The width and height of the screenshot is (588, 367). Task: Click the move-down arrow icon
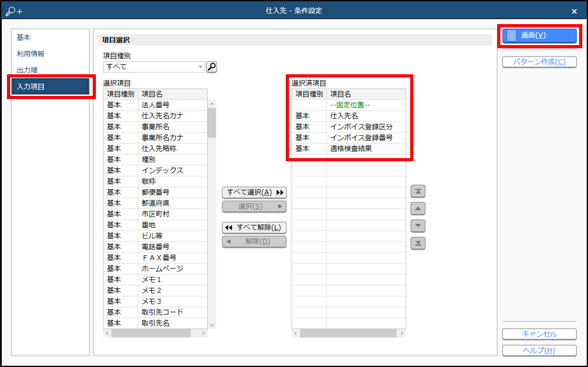point(418,226)
